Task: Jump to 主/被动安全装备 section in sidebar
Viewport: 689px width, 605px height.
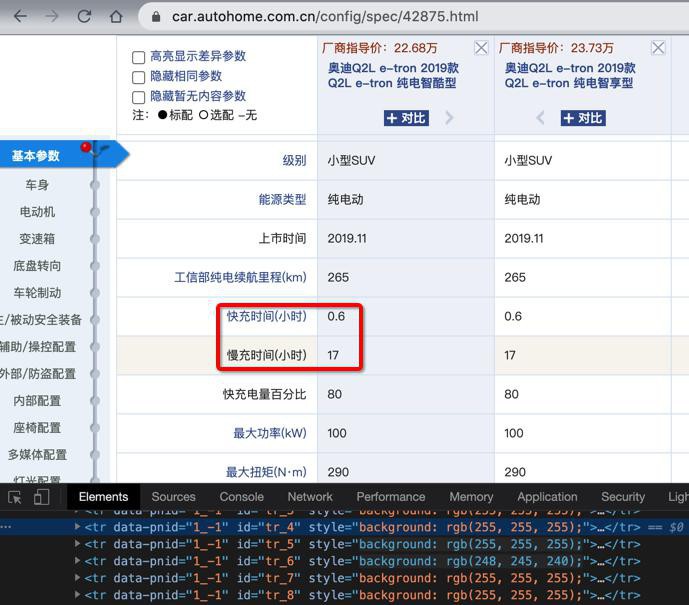Action: coord(41,320)
